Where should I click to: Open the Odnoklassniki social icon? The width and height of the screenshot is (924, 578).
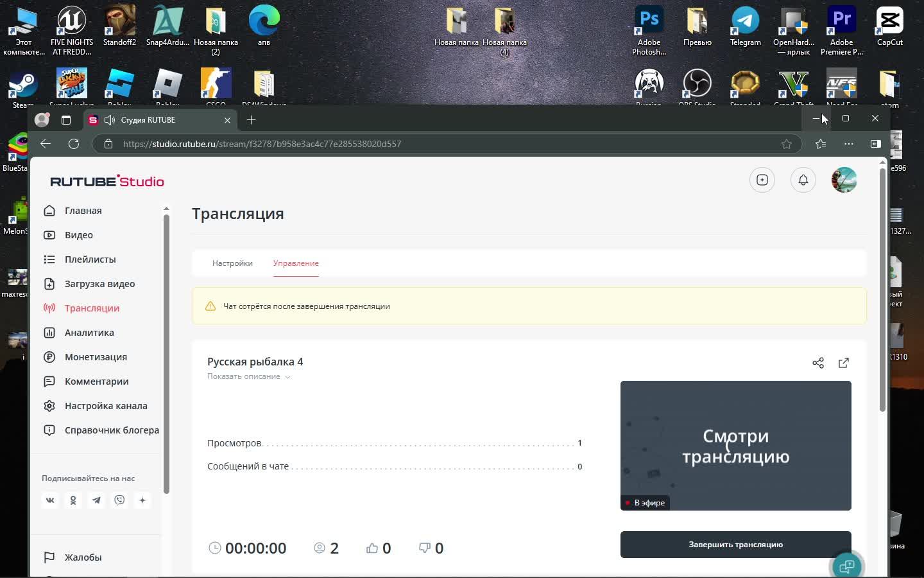tap(73, 500)
